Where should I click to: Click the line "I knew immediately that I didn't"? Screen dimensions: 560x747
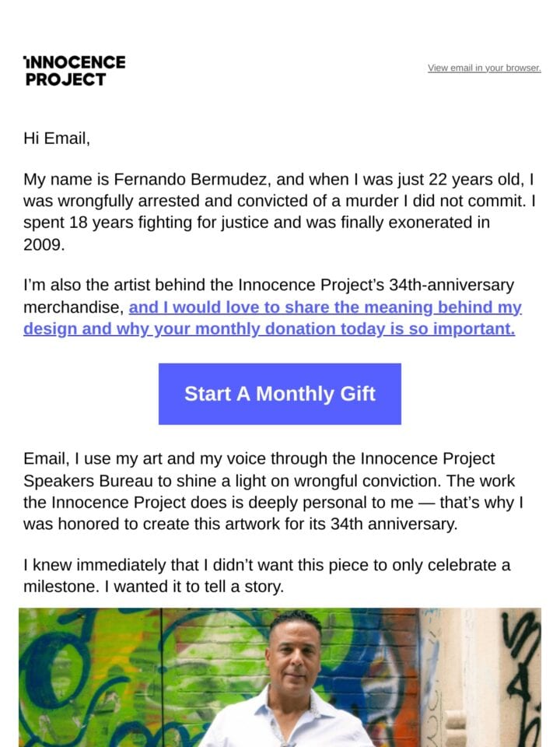point(267,565)
